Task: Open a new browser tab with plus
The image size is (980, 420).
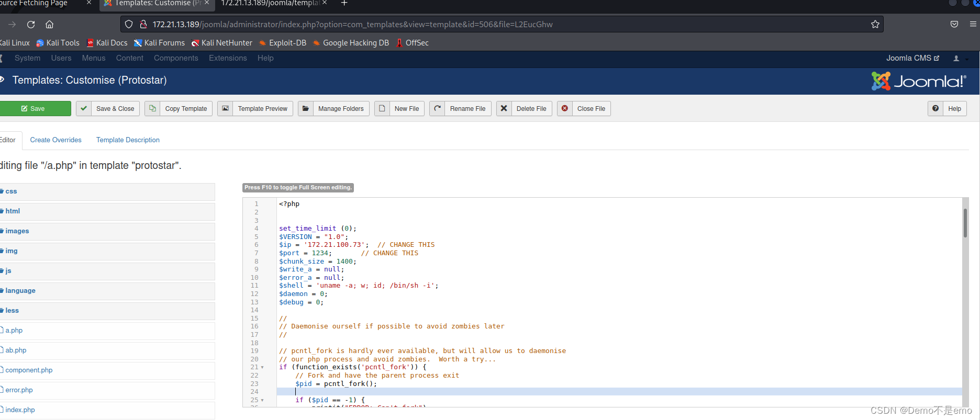Action: tap(344, 3)
